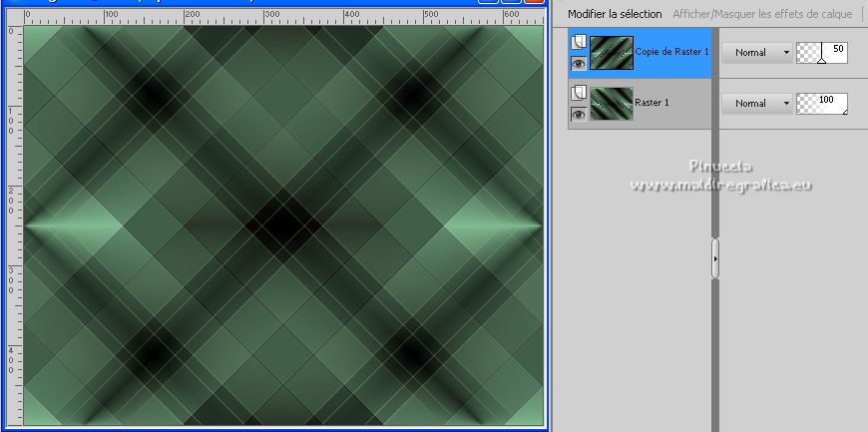Image resolution: width=868 pixels, height=432 pixels.
Task: Click Modifier la sélection button
Action: point(615,14)
